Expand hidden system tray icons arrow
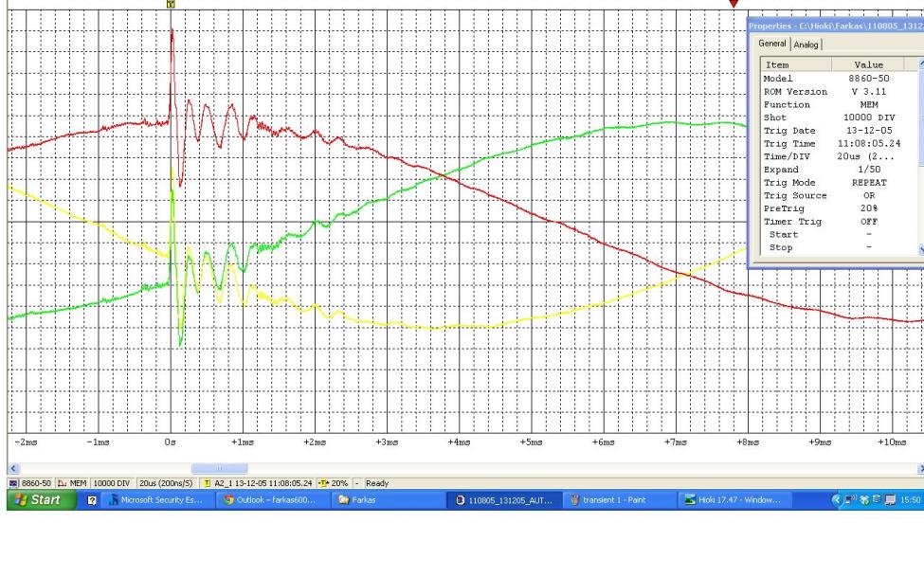 (x=836, y=500)
